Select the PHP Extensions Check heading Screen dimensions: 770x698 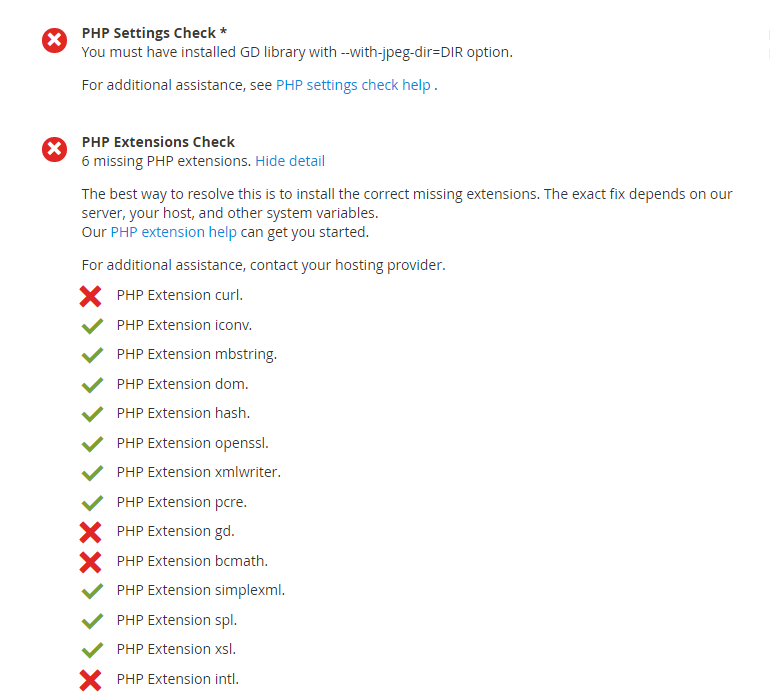click(158, 142)
